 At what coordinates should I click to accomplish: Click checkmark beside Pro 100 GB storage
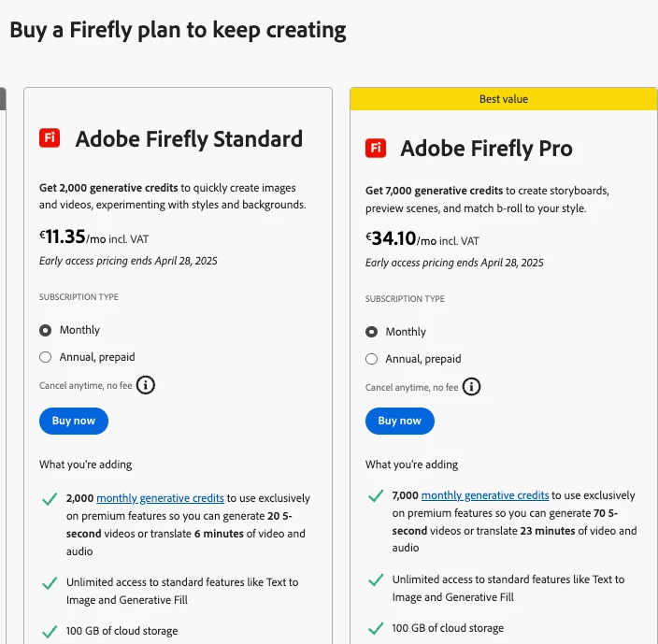(376, 628)
